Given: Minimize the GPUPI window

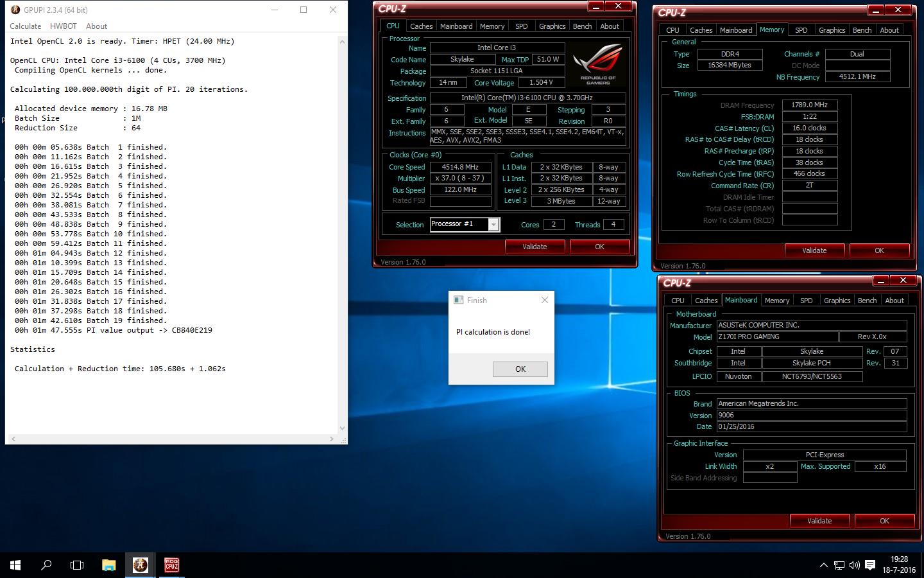Looking at the screenshot, I should pyautogui.click(x=275, y=10).
